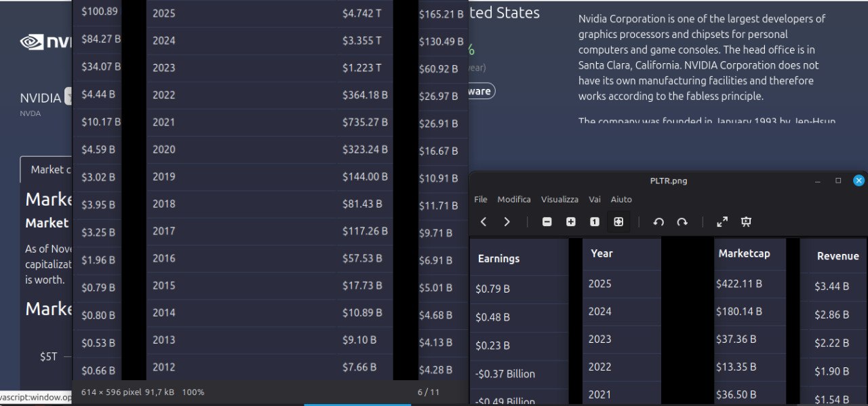The image size is (868, 406).
Task: Zoom in with the plus toolbar icon
Action: click(x=571, y=222)
